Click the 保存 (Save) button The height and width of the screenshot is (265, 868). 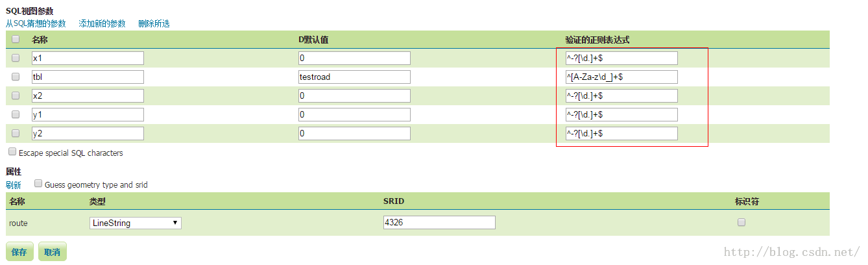tap(19, 251)
